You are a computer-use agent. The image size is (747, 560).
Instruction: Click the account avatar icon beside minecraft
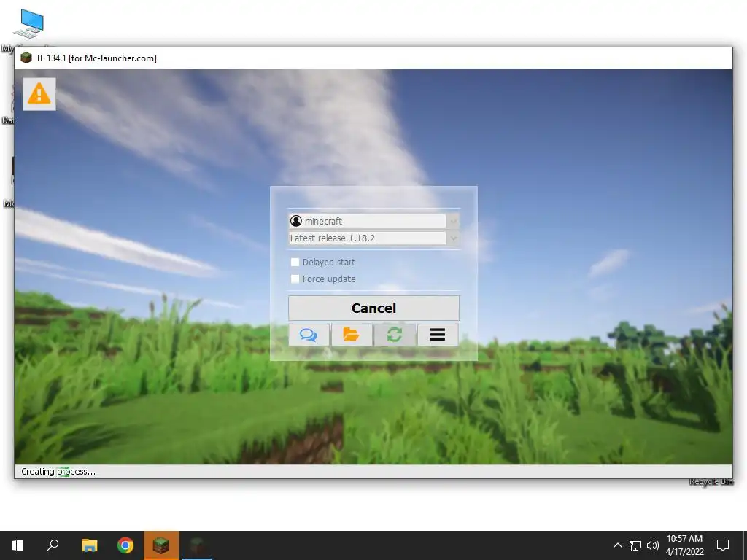[296, 221]
